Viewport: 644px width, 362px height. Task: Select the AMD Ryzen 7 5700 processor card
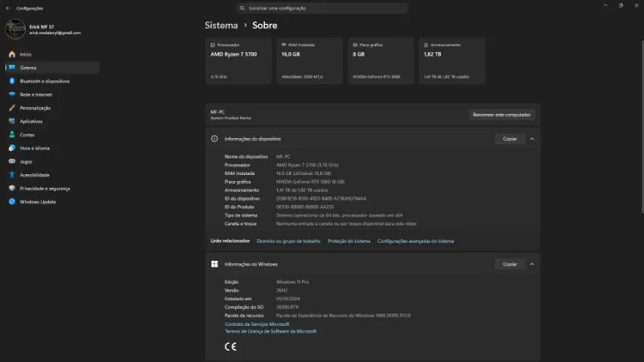[x=239, y=61]
